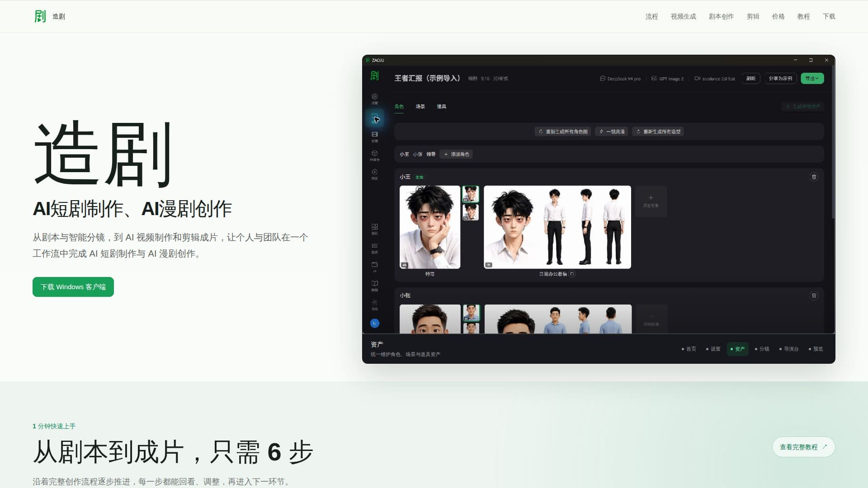Viewport: 868px width, 488px height.
Task: Click the 重新生成所有造型 button
Action: click(x=658, y=131)
